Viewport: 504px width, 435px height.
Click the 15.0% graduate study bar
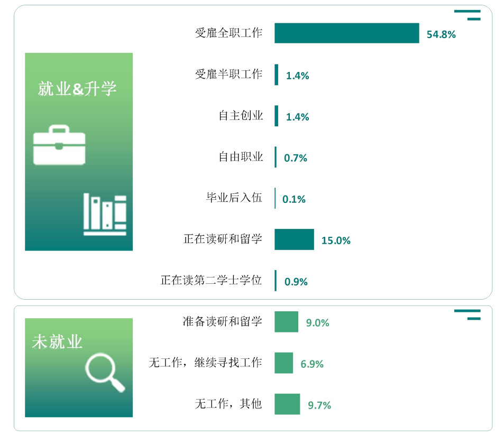tap(294, 239)
